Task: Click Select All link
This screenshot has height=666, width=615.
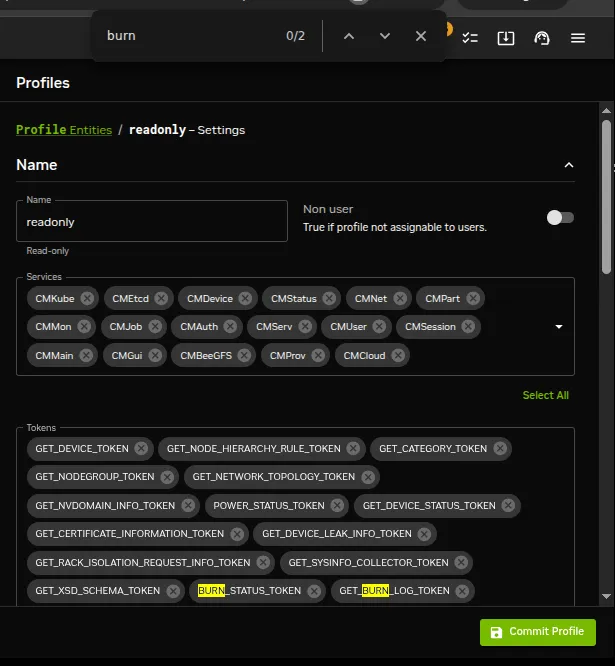Action: click(x=545, y=395)
